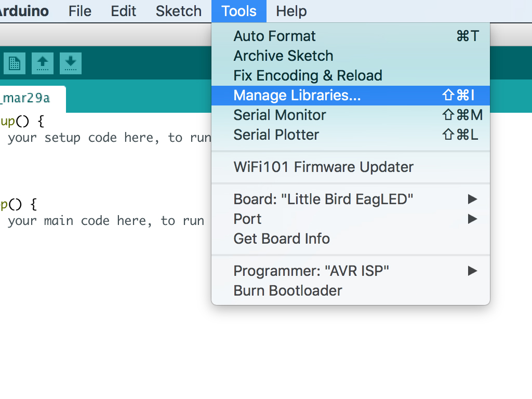The width and height of the screenshot is (532, 399).
Task: Click the text "your setup code here, to run"
Action: tap(110, 138)
